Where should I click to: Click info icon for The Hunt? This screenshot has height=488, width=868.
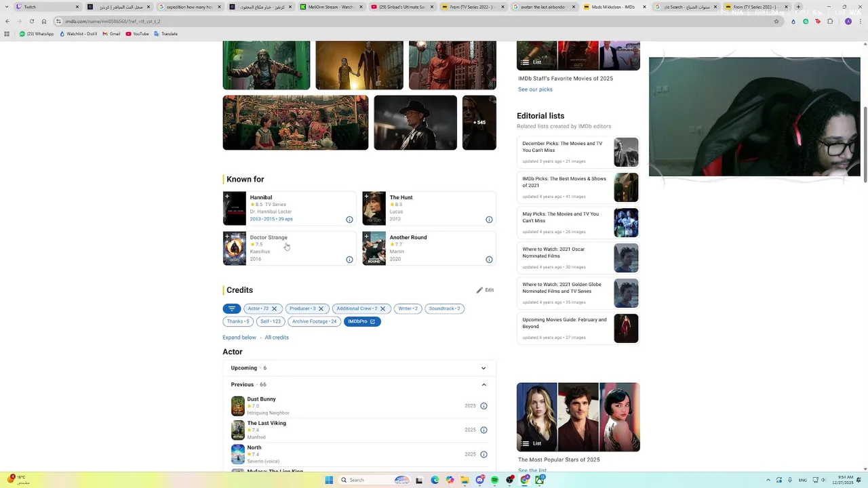489,220
